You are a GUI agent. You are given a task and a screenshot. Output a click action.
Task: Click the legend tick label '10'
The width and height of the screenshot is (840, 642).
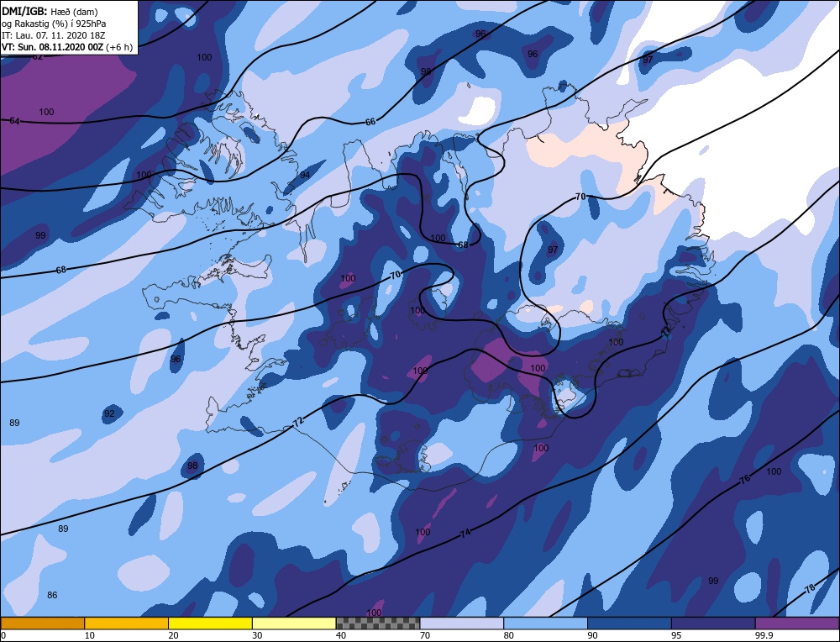(x=90, y=635)
